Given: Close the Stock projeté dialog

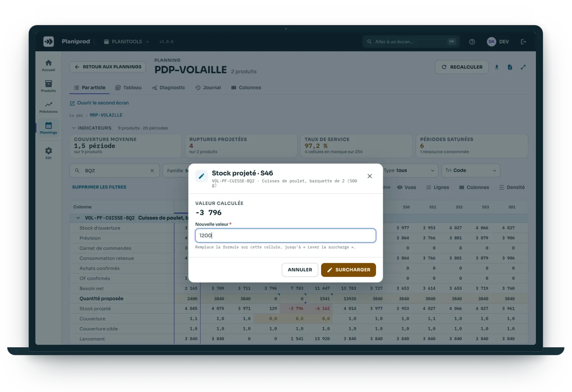Looking at the screenshot, I should (370, 176).
